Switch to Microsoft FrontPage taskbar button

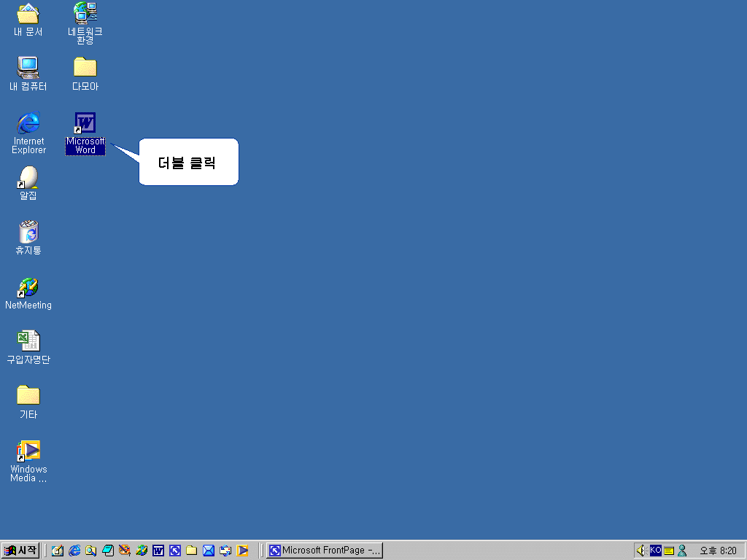pyautogui.click(x=325, y=551)
